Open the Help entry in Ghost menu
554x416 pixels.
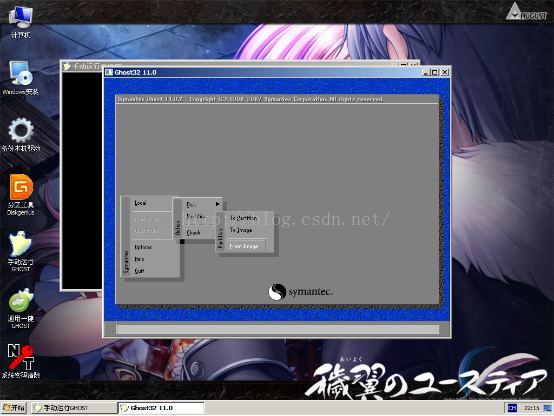tap(139, 259)
